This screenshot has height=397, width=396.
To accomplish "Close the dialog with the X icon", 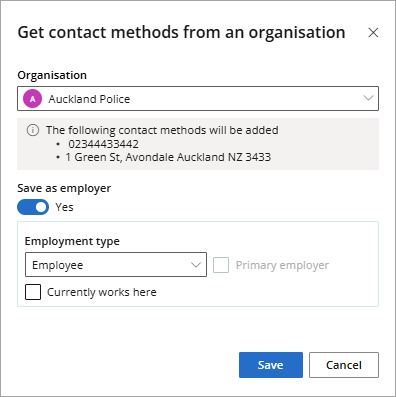I will [373, 33].
